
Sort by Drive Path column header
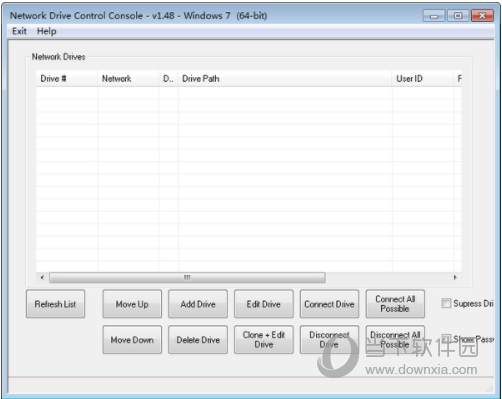(x=285, y=79)
